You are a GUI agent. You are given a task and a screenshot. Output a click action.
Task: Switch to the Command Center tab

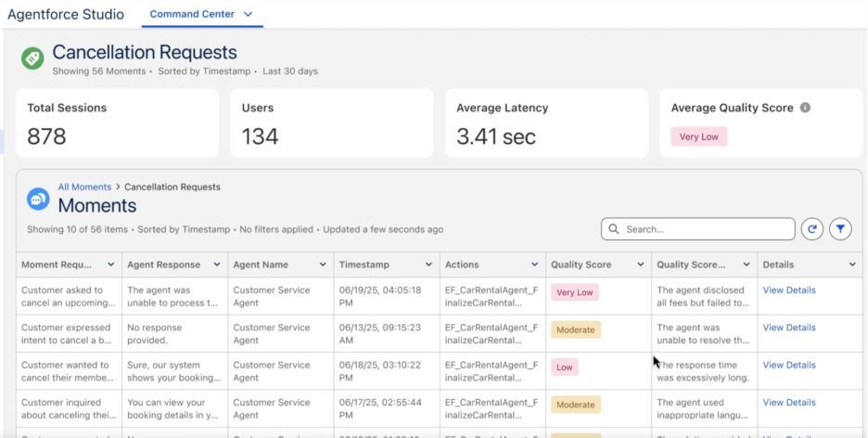pos(192,14)
